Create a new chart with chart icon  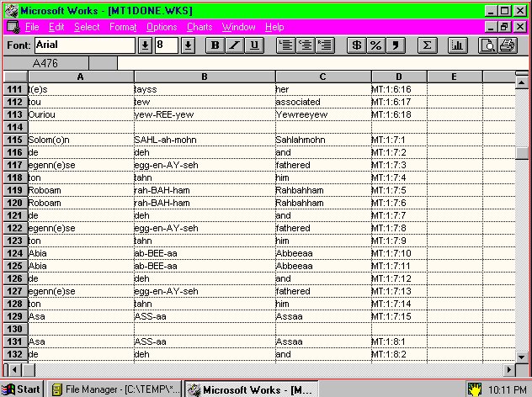[x=457, y=45]
